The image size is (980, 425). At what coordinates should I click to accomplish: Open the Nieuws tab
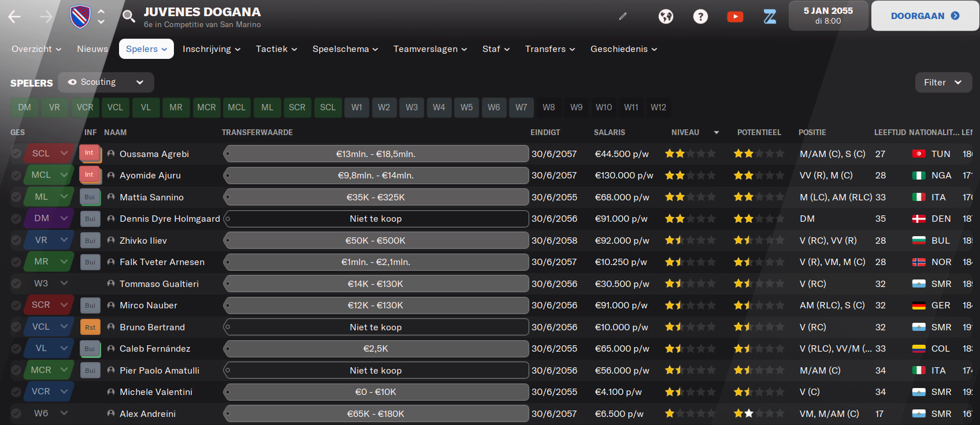pos(92,49)
